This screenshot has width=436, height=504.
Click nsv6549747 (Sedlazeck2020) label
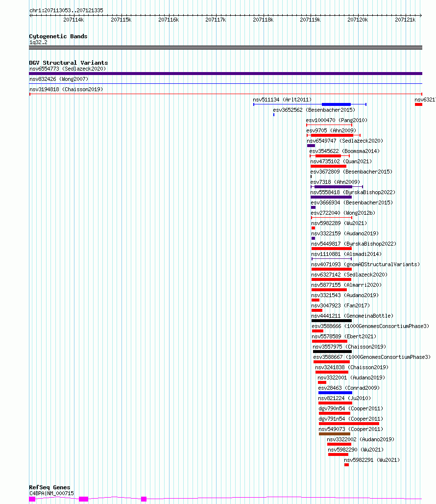[345, 141]
